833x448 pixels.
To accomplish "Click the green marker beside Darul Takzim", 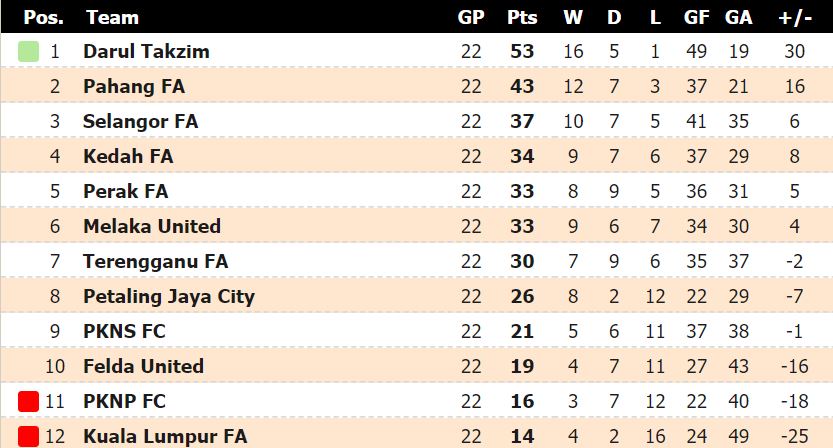I will click(28, 51).
